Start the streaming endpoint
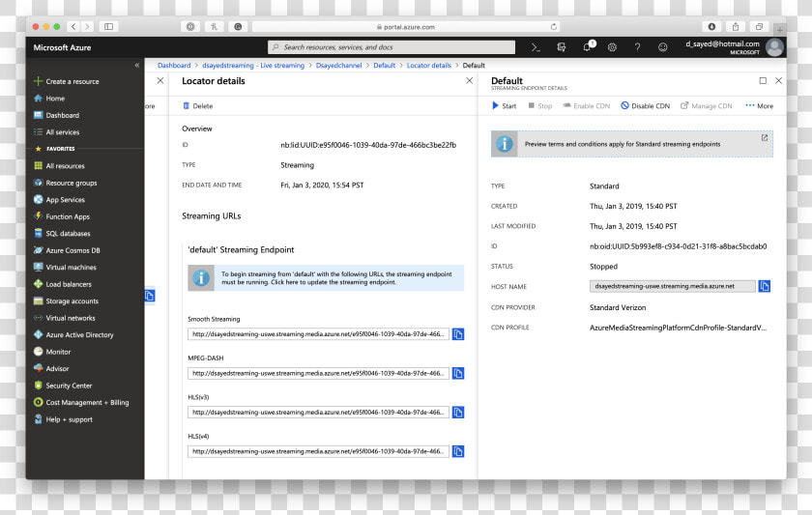Viewport: 812px width, 515px height. (x=504, y=105)
